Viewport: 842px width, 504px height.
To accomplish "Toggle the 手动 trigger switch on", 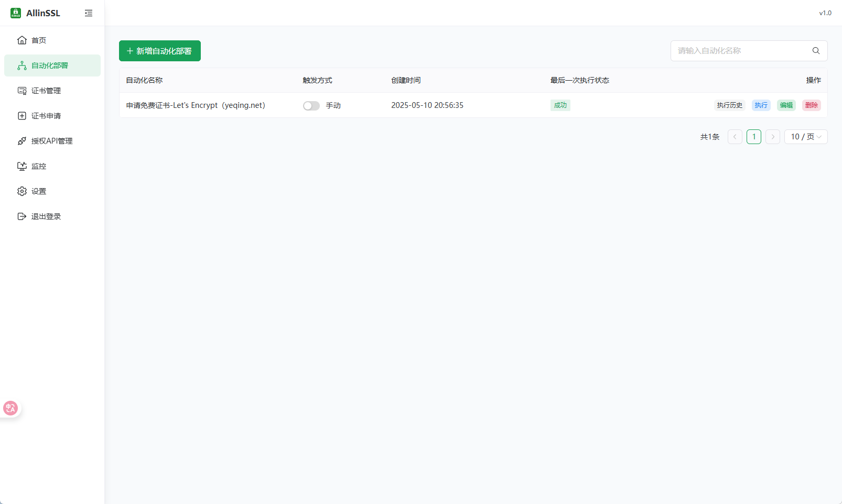I will (x=311, y=106).
